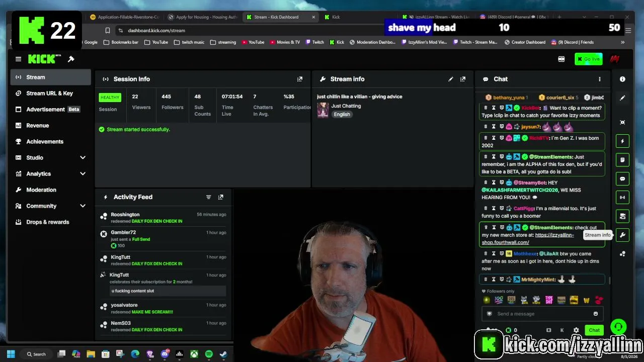Click the edit pencil in right sidebar

tap(622, 98)
